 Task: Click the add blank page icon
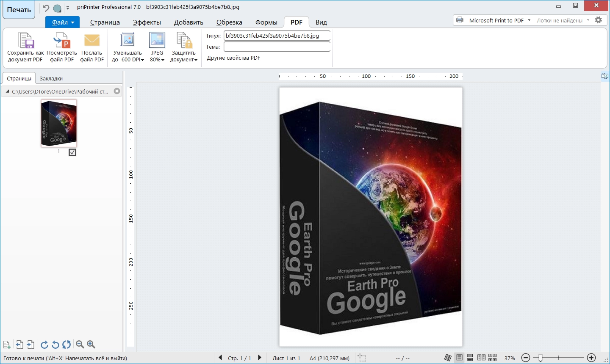[x=6, y=345]
